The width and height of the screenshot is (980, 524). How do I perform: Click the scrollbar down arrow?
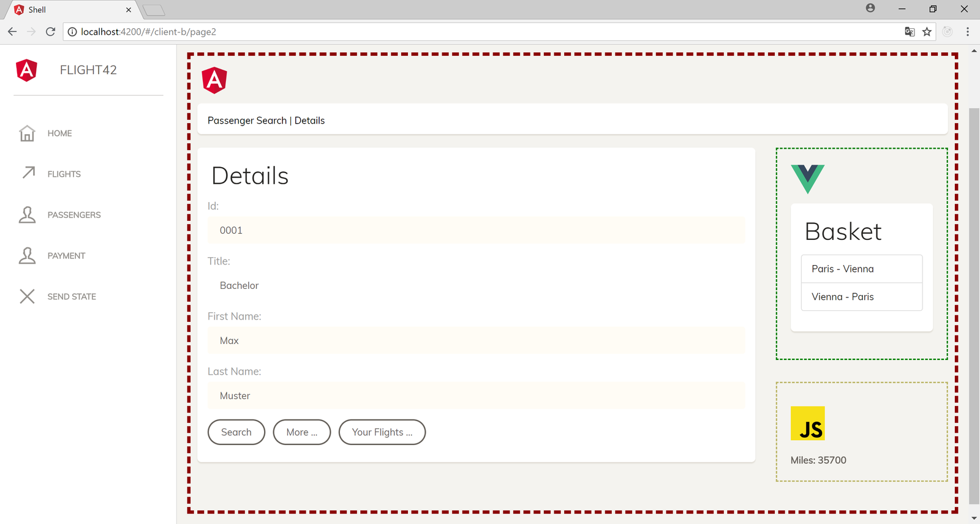tap(974, 518)
